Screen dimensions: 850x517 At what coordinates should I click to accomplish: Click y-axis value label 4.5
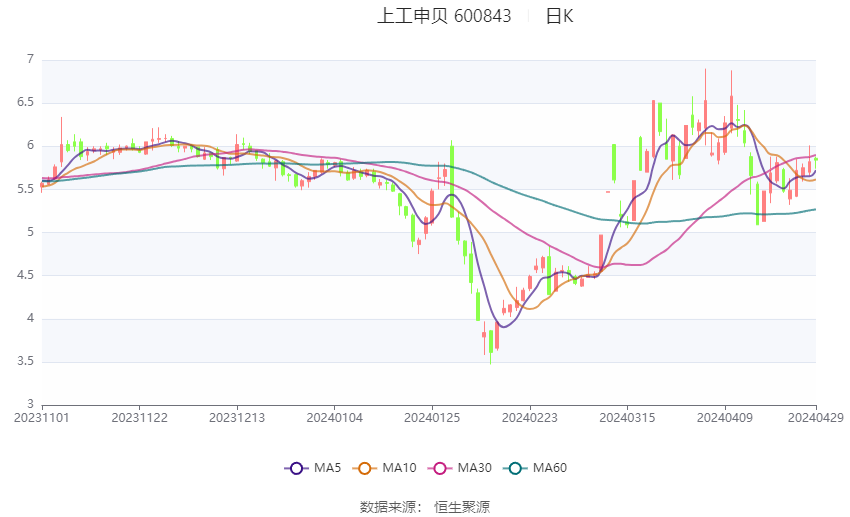click(x=25, y=275)
